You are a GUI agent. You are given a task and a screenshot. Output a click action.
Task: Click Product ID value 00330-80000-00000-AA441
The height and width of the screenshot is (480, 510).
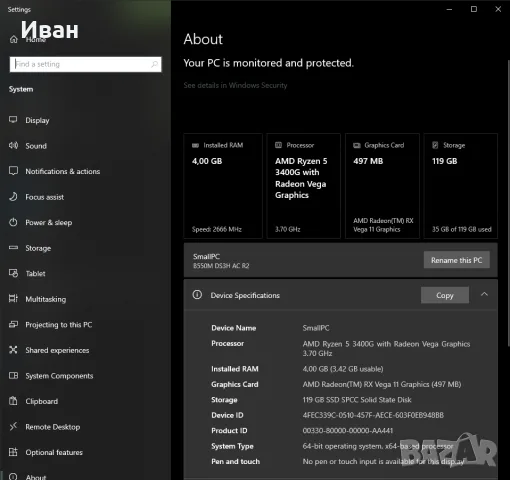point(348,430)
